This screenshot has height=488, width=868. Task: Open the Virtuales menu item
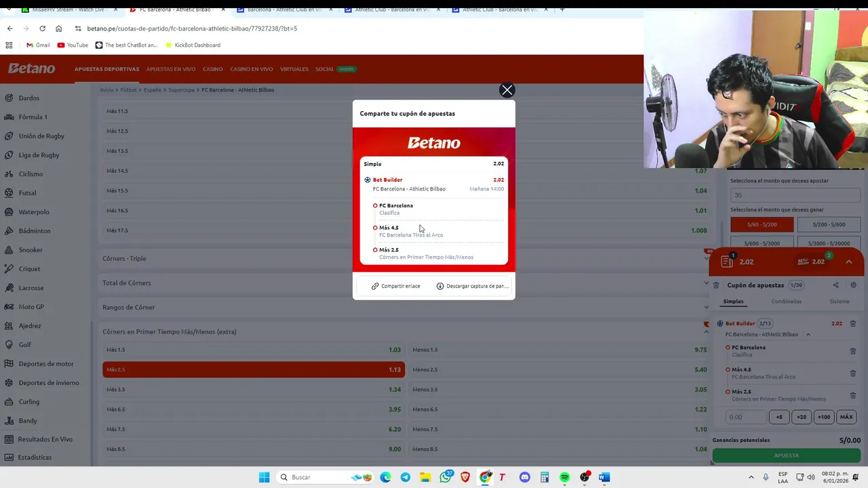(x=294, y=69)
